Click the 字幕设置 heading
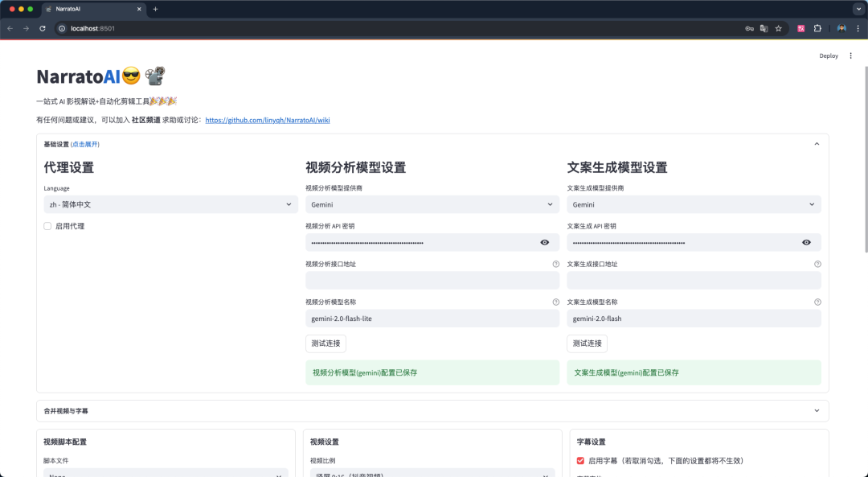Screen dimensions: 868x477 [592, 442]
